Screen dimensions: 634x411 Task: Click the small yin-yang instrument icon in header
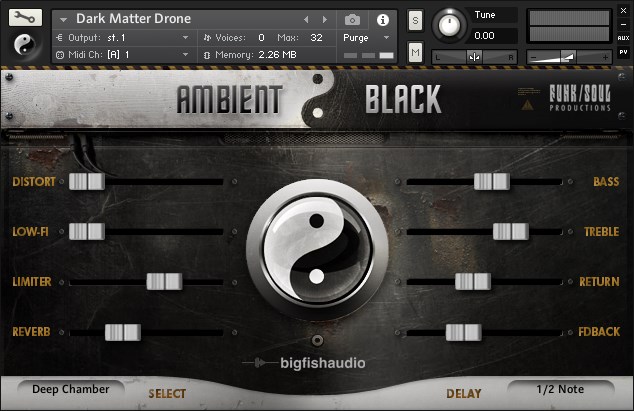point(24,43)
